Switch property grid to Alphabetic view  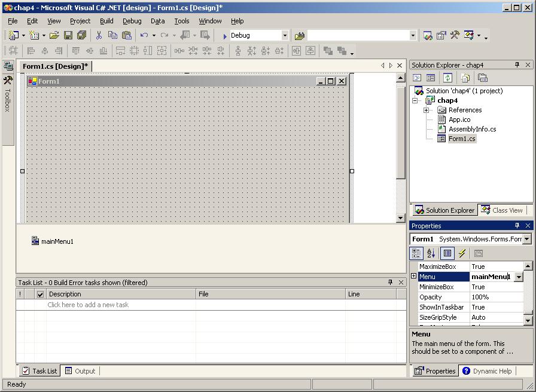431,253
